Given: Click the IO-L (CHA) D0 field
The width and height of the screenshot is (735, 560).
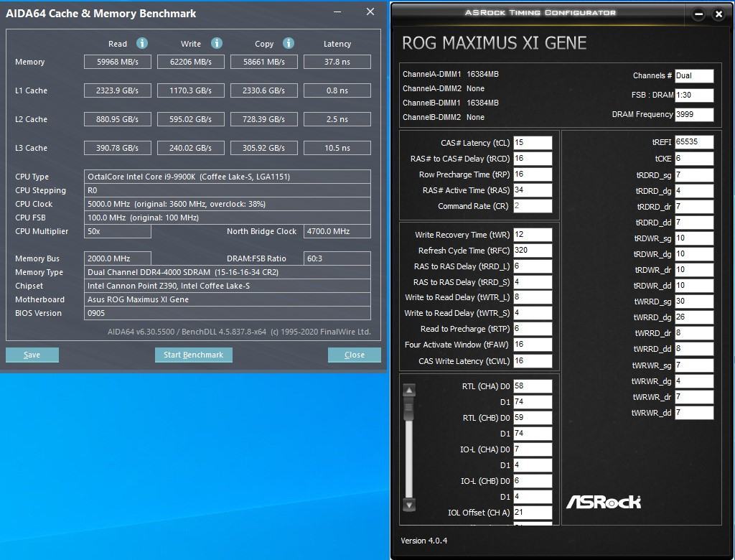Looking at the screenshot, I should pos(533,449).
